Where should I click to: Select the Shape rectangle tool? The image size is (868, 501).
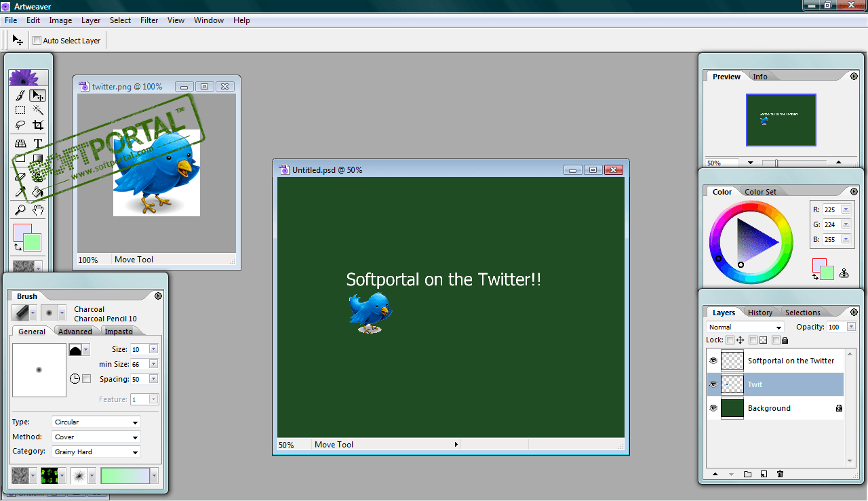click(x=20, y=159)
